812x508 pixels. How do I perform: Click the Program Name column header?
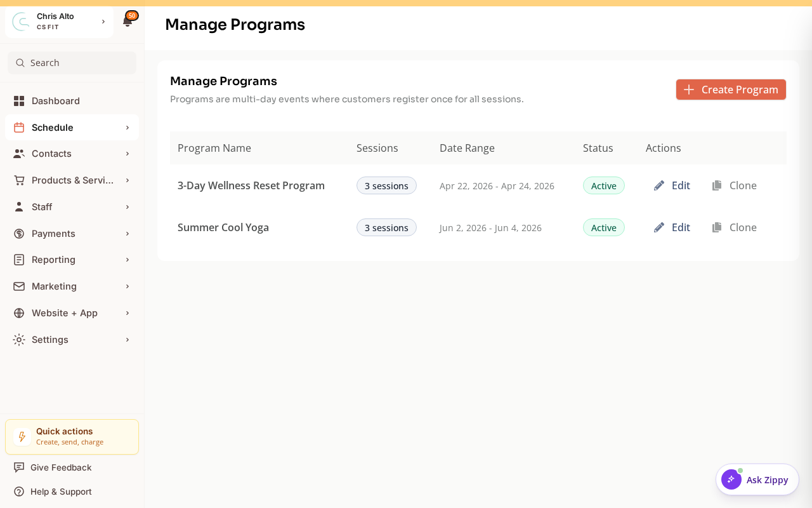[214, 148]
